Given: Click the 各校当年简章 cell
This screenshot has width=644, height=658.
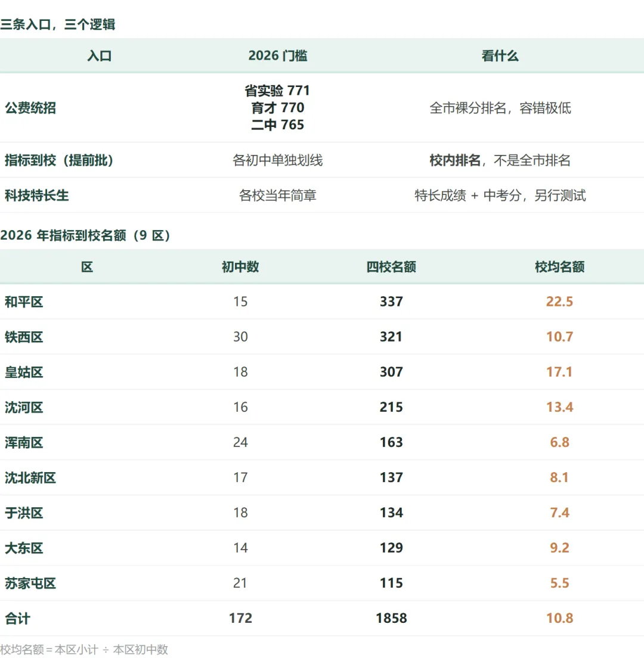Looking at the screenshot, I should click(277, 195).
